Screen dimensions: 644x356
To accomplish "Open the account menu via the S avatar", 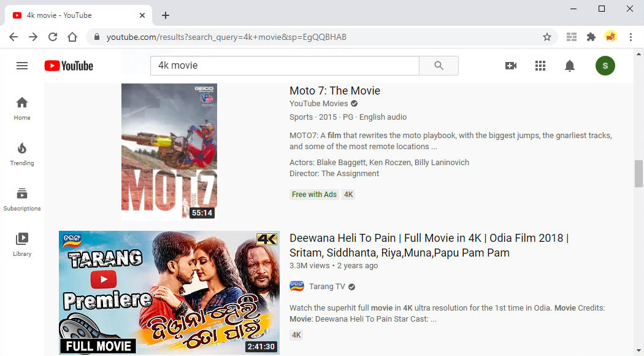I will tap(605, 66).
